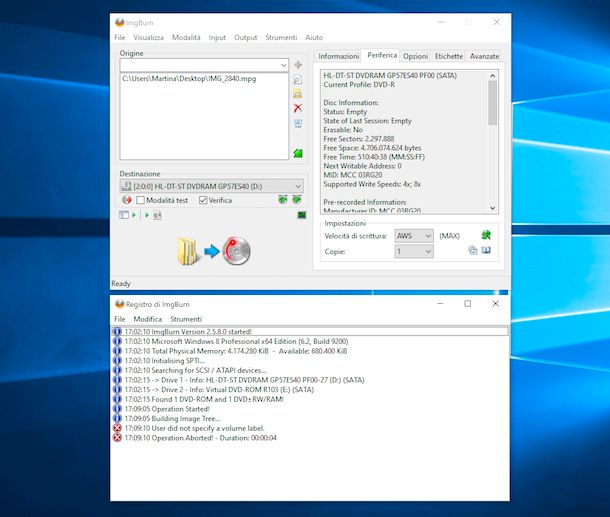Click the 'Free Space: 4.706.074.624 bytes' line

tap(372, 148)
